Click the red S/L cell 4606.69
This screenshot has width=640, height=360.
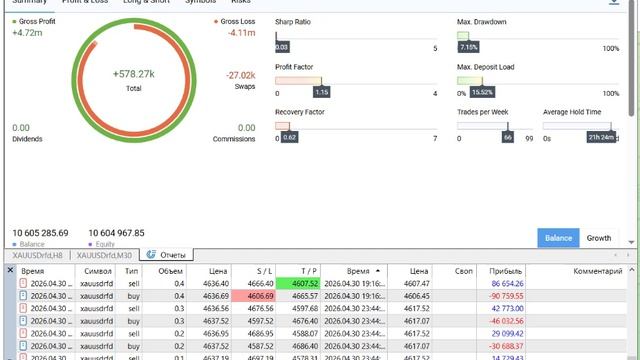[253, 296]
